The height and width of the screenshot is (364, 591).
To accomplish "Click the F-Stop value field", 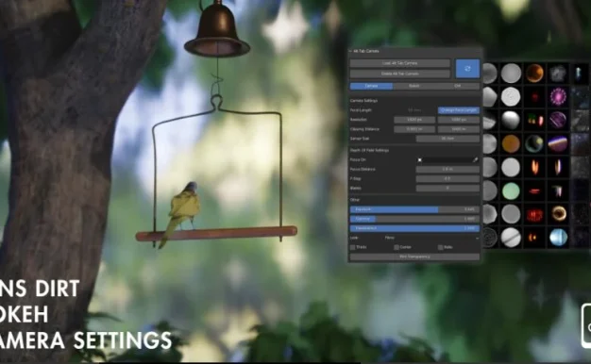I will pos(447,179).
